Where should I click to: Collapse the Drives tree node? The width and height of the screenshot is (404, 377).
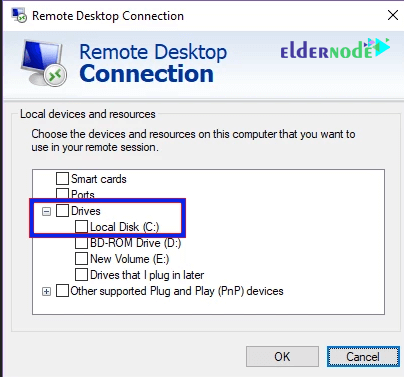[x=47, y=211]
